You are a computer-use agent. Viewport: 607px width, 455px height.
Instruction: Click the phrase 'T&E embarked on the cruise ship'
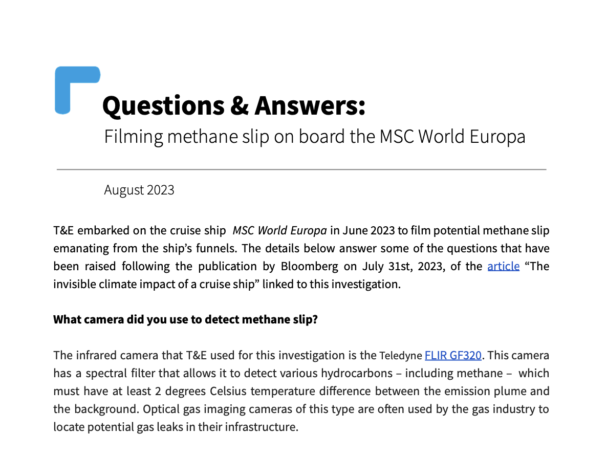pos(140,230)
